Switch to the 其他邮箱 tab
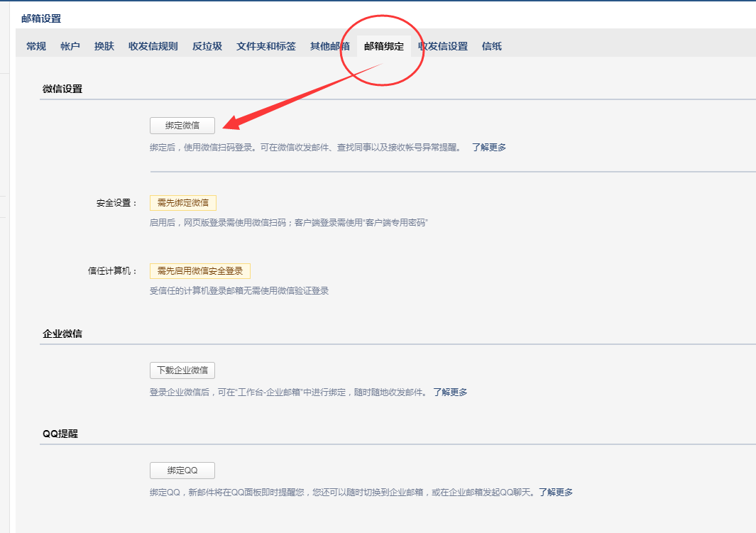 (328, 46)
